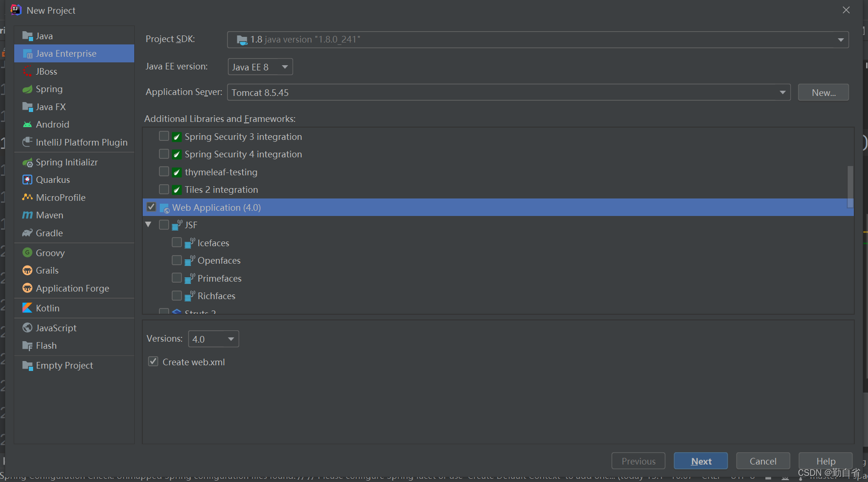Click the Groovy G icon
This screenshot has height=482, width=868.
(x=27, y=253)
